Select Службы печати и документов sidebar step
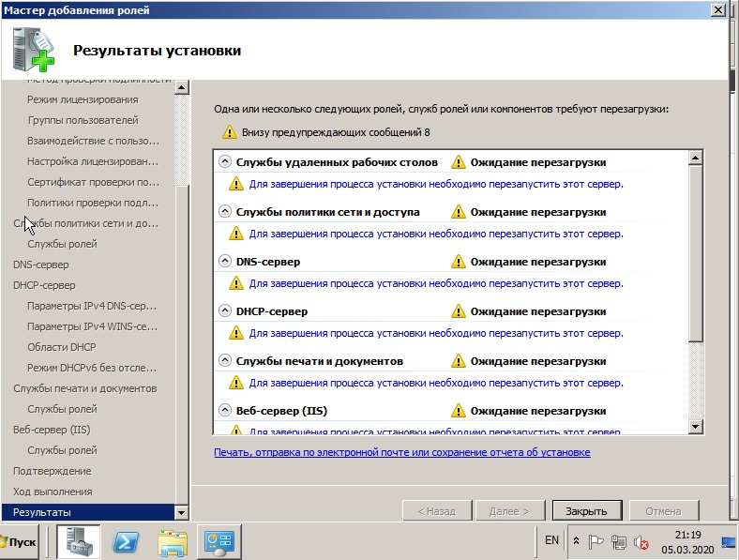The image size is (739, 560). pos(84,388)
